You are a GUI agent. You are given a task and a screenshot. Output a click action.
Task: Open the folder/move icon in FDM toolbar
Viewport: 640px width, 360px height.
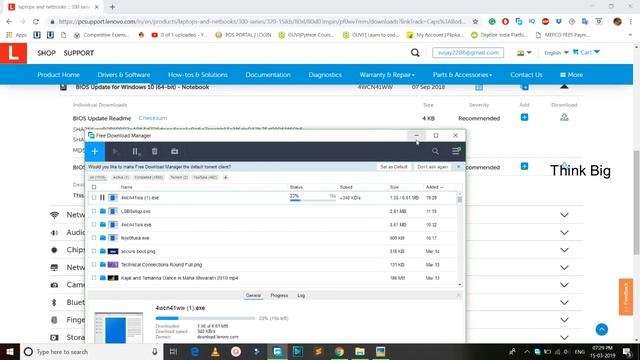click(x=174, y=151)
